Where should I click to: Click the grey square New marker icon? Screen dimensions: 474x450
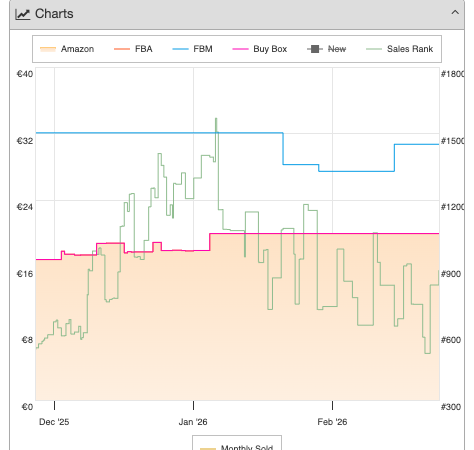315,49
